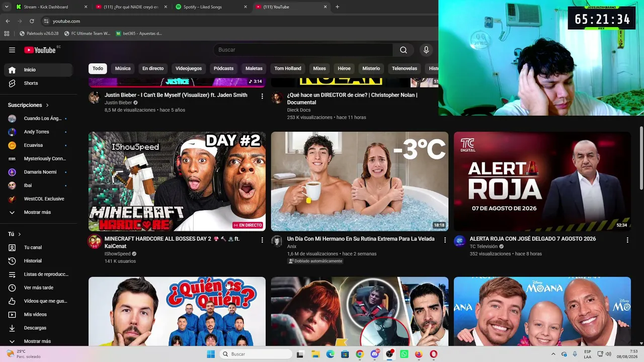Focus the YouTube Buscar search field

click(x=303, y=50)
